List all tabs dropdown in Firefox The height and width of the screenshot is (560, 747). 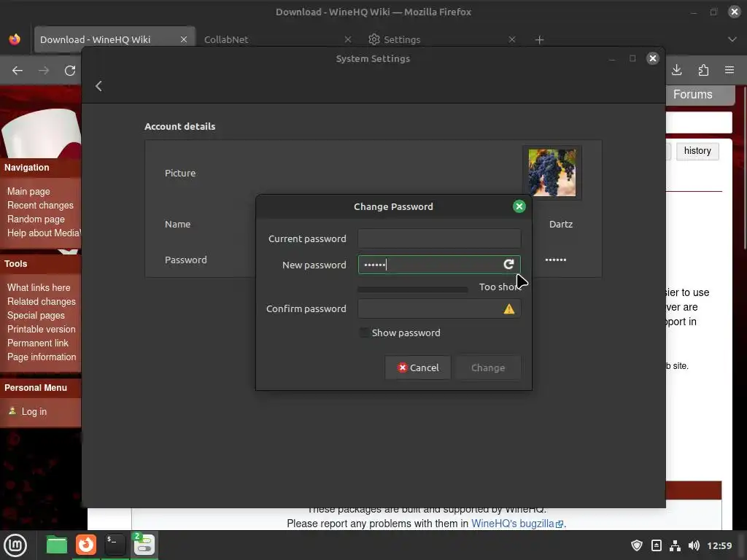(x=732, y=39)
